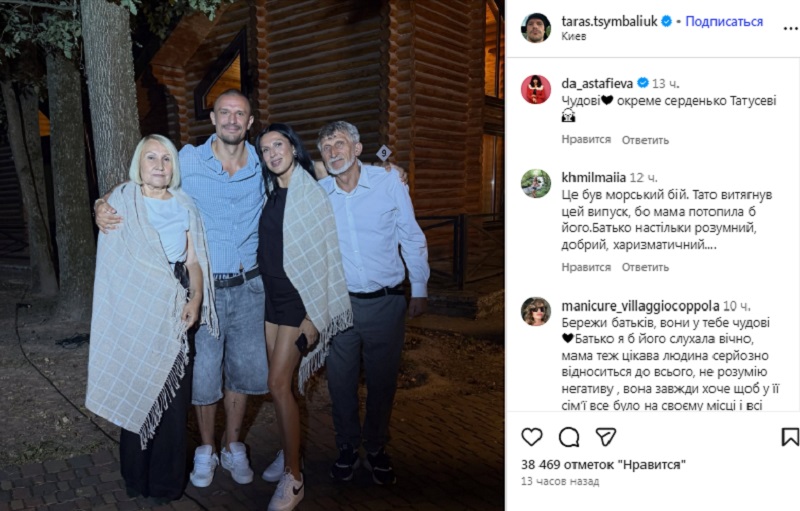Open comments with speech bubble icon
800x511 pixels.
[568, 437]
